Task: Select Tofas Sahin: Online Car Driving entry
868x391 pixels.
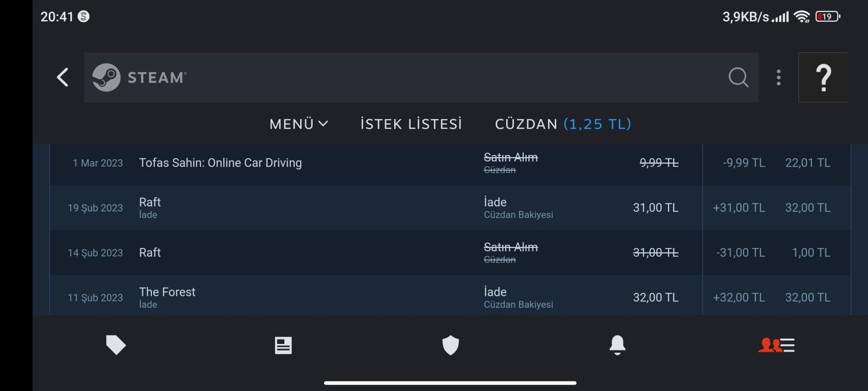Action: pyautogui.click(x=221, y=163)
